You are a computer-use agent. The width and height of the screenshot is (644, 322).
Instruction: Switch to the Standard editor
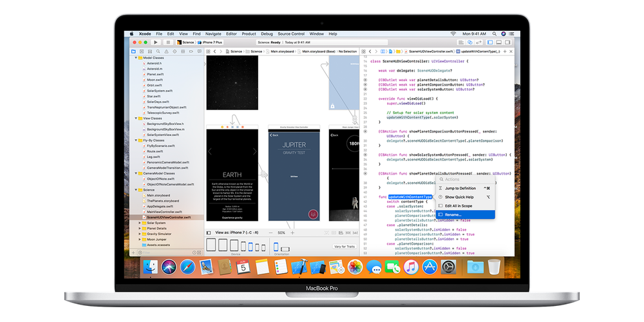pos(461,43)
